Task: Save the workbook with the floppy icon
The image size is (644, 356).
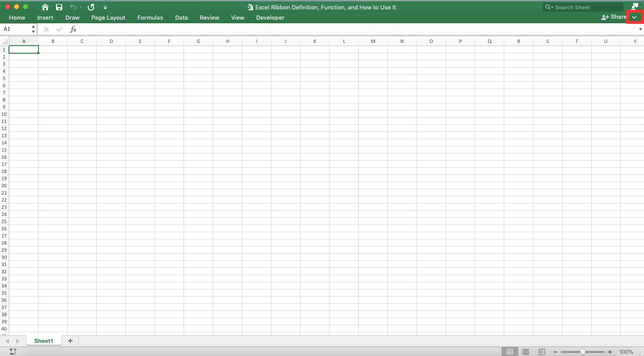Action: (59, 7)
